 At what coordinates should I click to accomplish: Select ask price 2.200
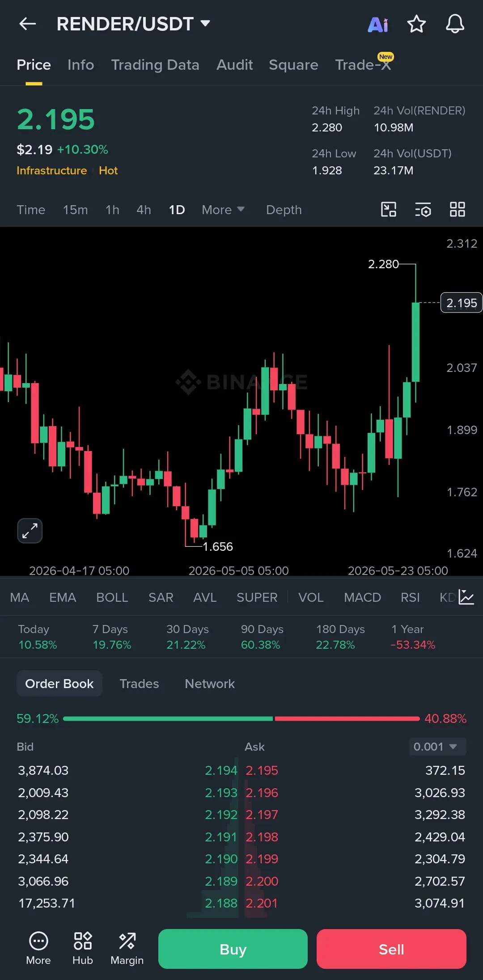tap(262, 881)
